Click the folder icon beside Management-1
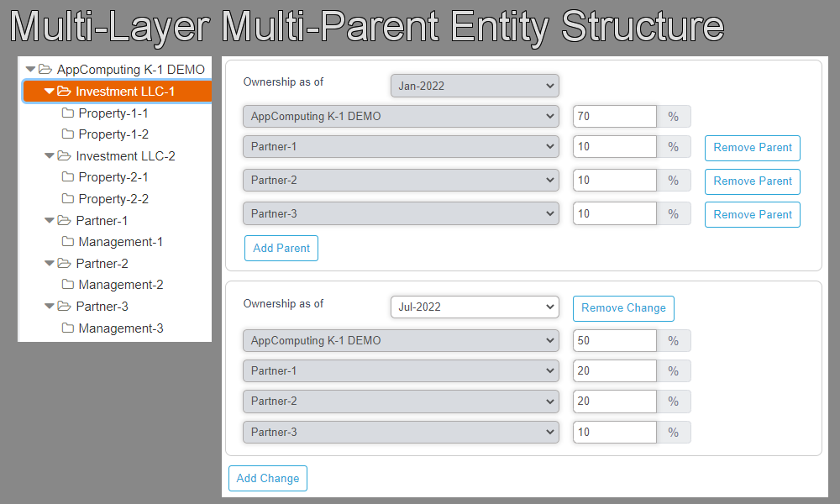Viewport: 840px width, 504px height. (68, 242)
